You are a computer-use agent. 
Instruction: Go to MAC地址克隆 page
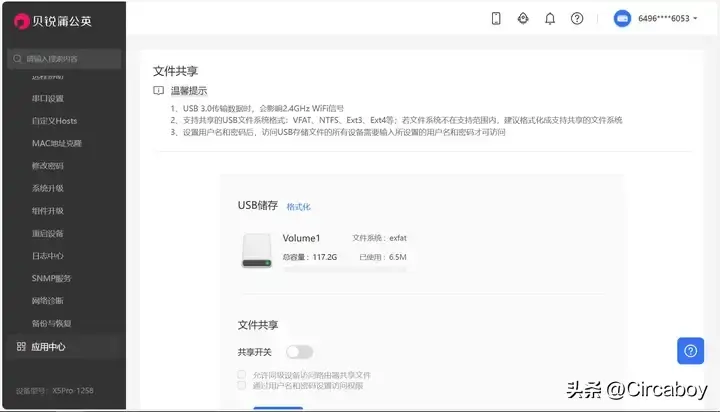56,143
